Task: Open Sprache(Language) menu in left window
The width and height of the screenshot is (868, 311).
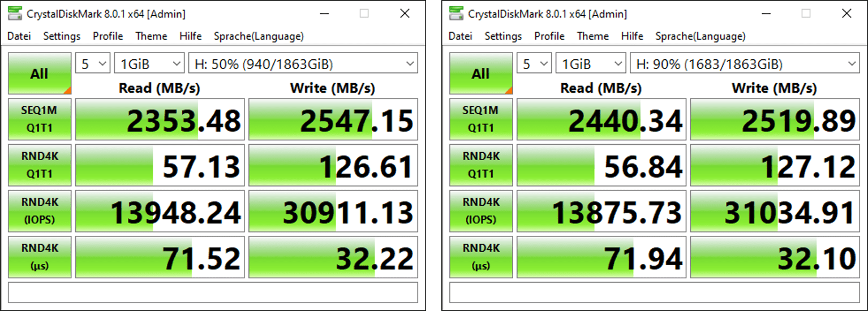Action: click(x=259, y=36)
